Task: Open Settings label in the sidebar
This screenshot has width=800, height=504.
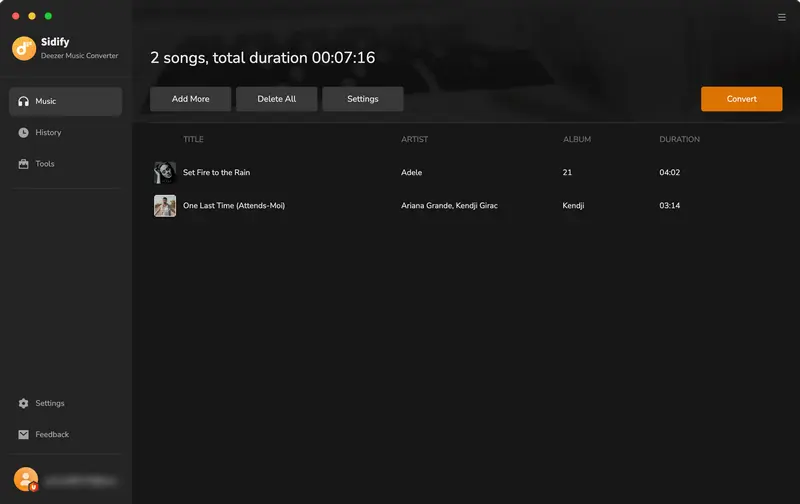Action: coord(50,403)
